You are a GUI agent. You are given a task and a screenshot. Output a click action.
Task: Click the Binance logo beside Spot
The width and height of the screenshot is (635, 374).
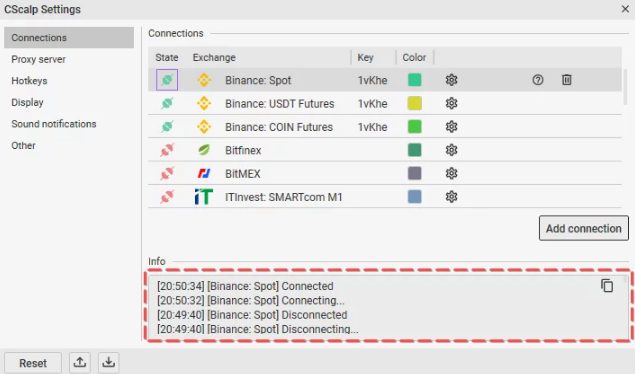click(x=204, y=80)
